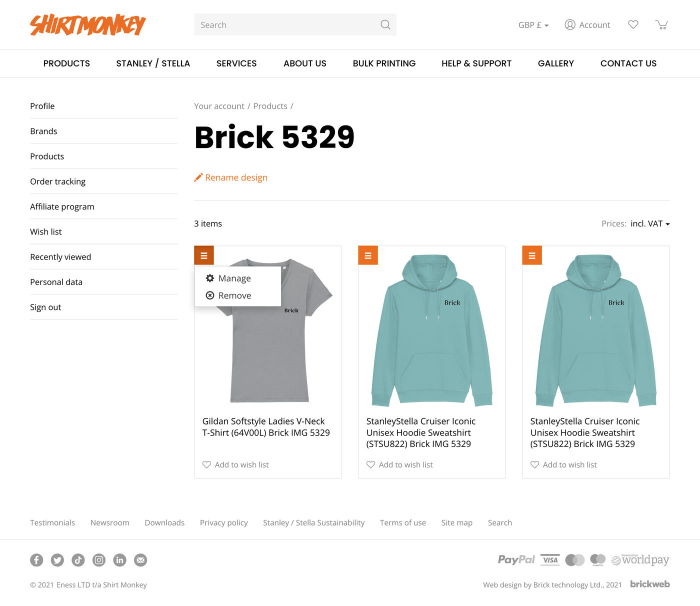
Task: Open the shopping cart icon
Action: click(661, 24)
